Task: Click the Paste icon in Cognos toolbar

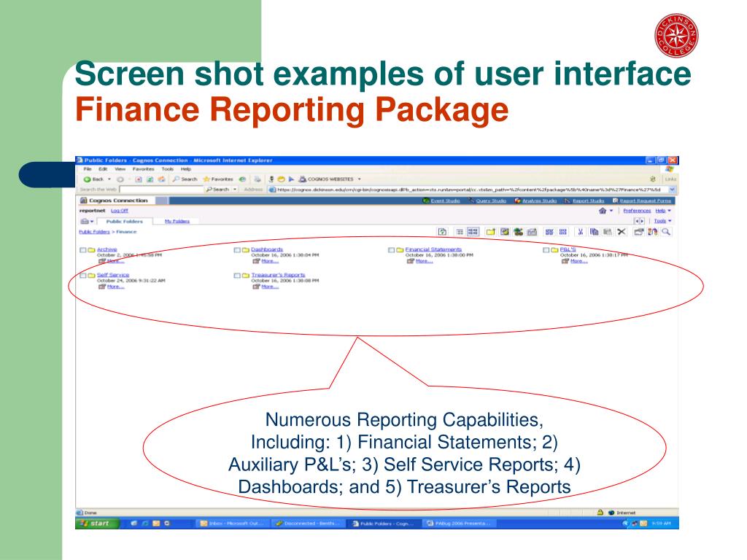Action: click(x=607, y=232)
